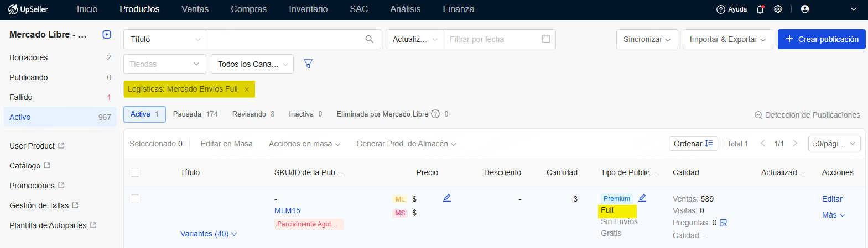Image resolution: width=868 pixels, height=248 pixels.
Task: Open Catálogo external link
Action: point(47,166)
